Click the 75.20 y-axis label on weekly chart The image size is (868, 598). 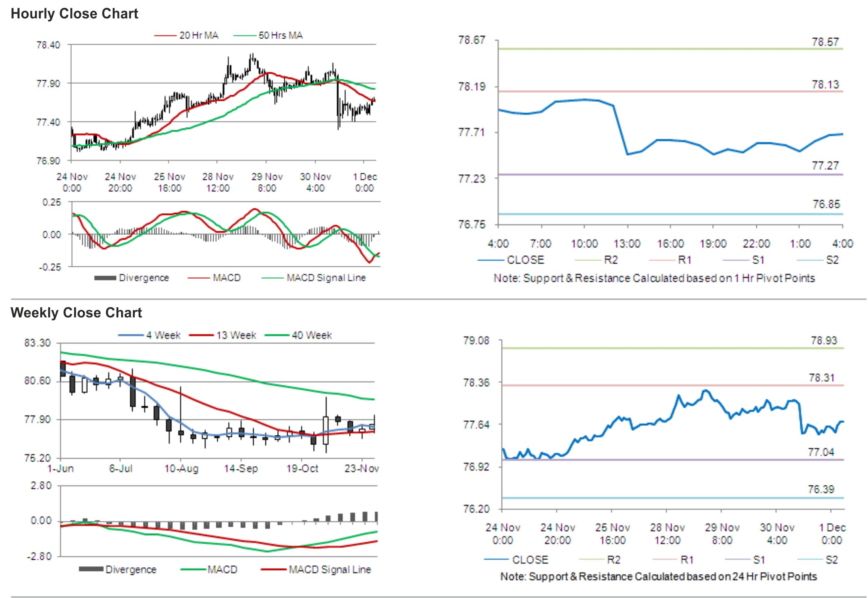37,458
